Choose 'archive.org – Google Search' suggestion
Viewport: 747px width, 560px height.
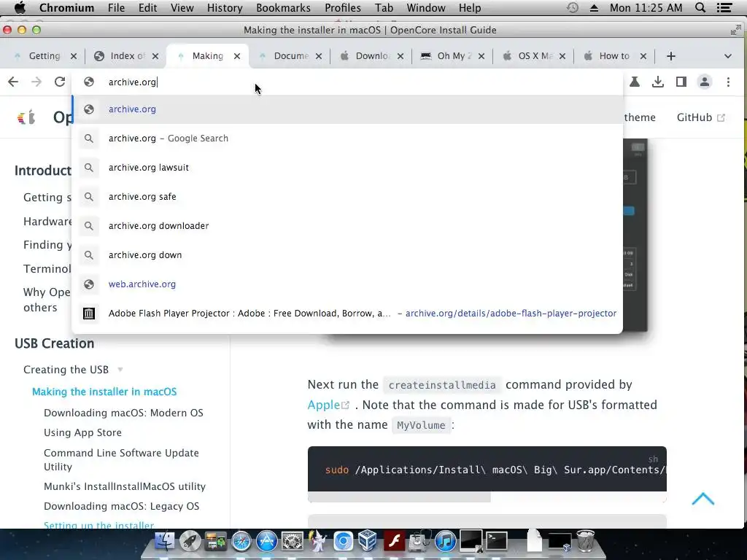coord(347,139)
